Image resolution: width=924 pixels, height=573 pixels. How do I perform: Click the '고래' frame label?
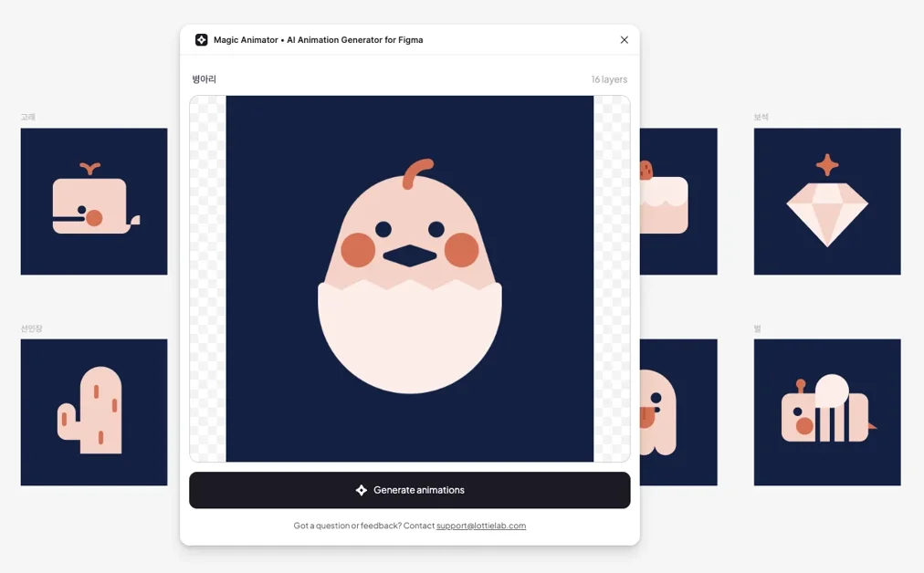(27, 117)
